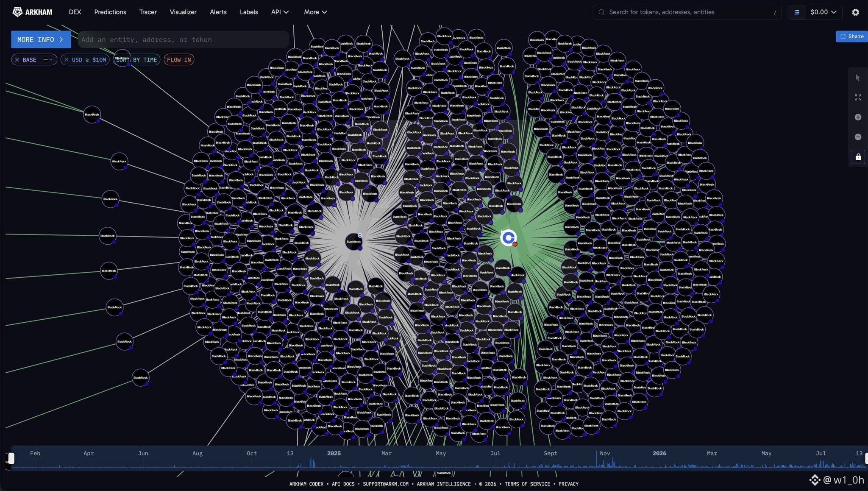868x491 pixels.
Task: Open the ARKHAM CODEX footer link
Action: coord(306,484)
